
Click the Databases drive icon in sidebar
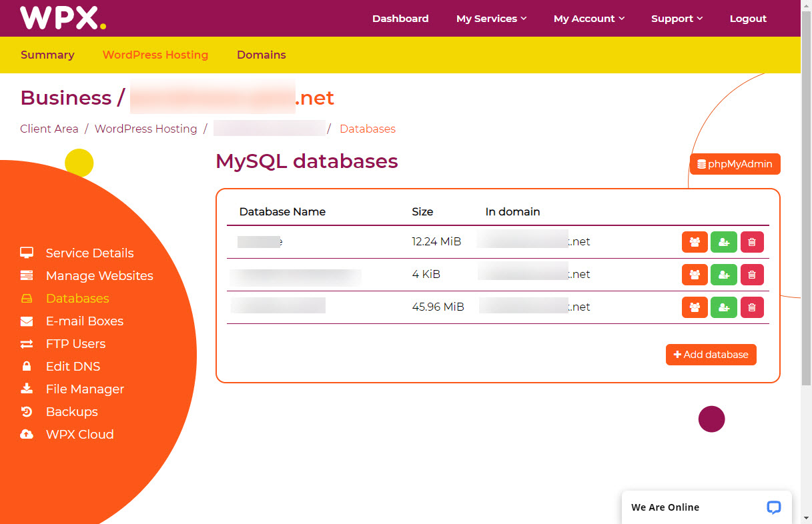click(x=27, y=298)
